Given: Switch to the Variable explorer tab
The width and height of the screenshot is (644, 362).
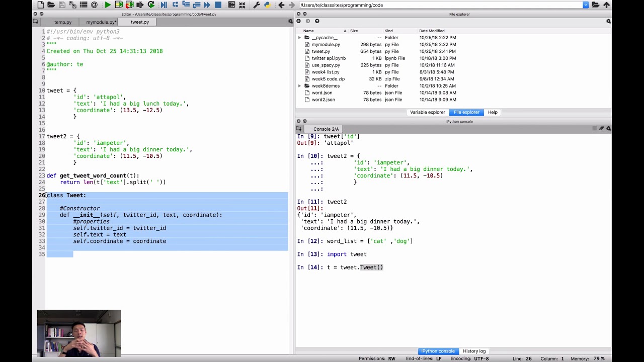Looking at the screenshot, I should coord(427,112).
